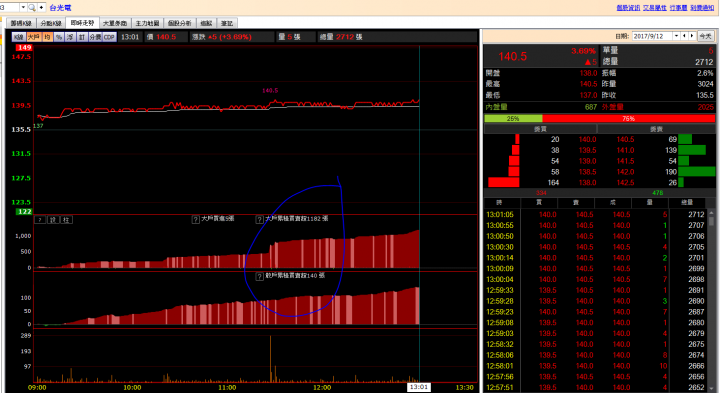Select the trade row at 12:59:33
720x393 pixels.
(x=596, y=290)
